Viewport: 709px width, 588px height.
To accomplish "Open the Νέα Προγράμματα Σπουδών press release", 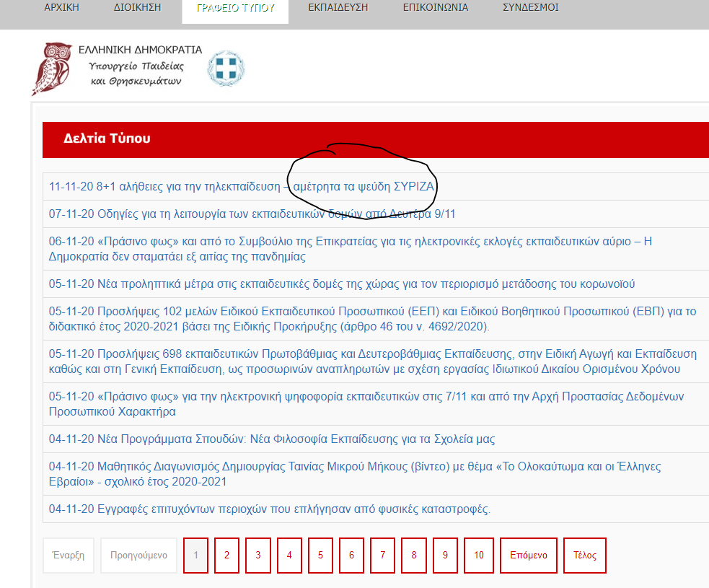I will pos(271,439).
